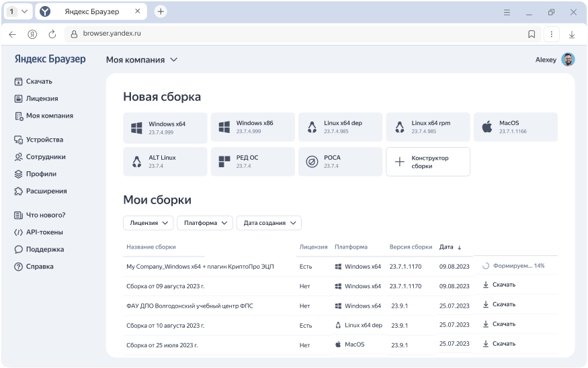The width and height of the screenshot is (588, 368).
Task: Open My Company_Windows x64 + плагин КриптоПро build row
Action: pyautogui.click(x=200, y=267)
